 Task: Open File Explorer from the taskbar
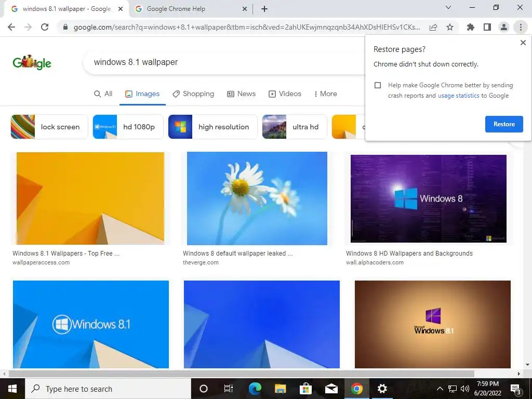point(280,389)
